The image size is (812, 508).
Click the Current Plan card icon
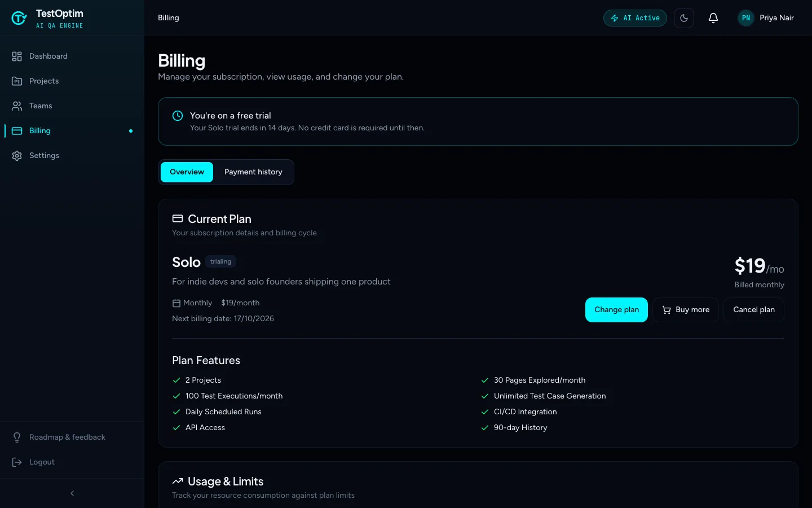178,218
